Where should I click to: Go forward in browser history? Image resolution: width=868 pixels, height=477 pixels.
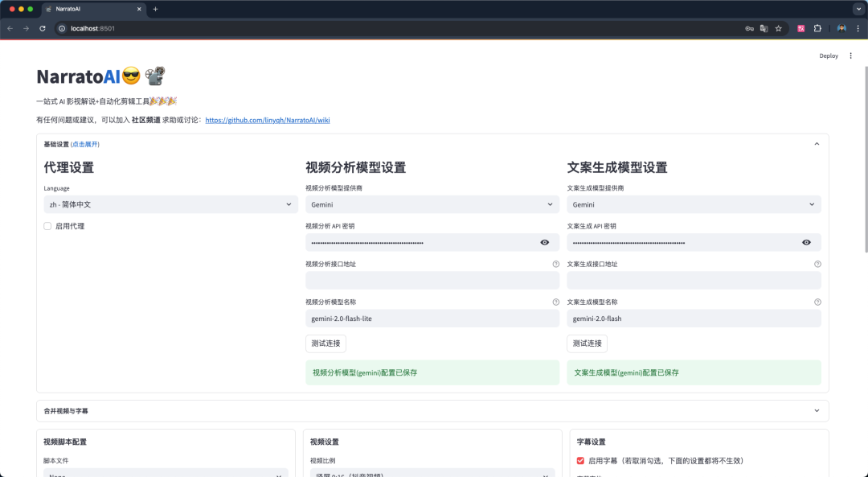(x=26, y=28)
